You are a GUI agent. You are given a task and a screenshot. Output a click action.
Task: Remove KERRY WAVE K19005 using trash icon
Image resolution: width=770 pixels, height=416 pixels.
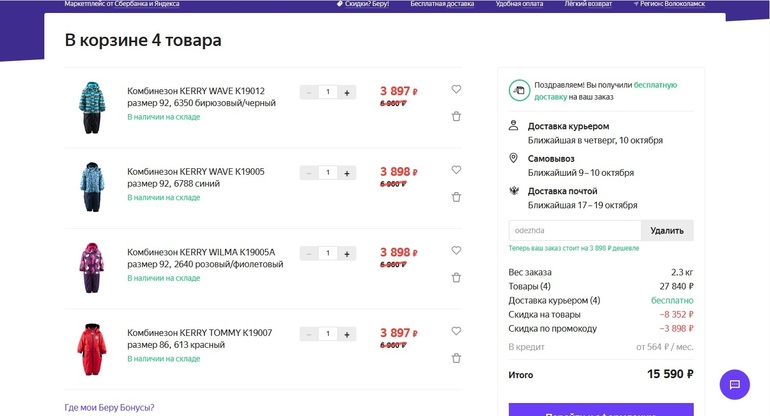pyautogui.click(x=456, y=197)
